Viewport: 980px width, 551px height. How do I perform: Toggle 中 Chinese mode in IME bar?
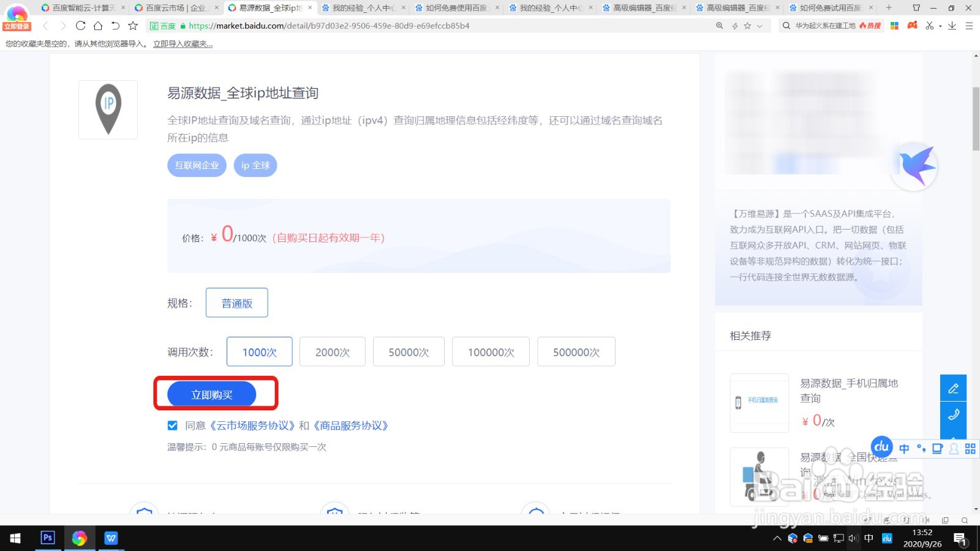click(904, 449)
